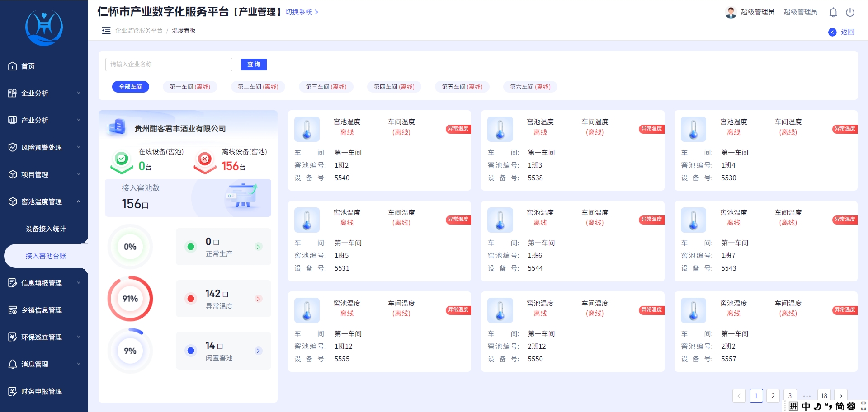
Task: Open the notification bell icon
Action: click(x=833, y=12)
